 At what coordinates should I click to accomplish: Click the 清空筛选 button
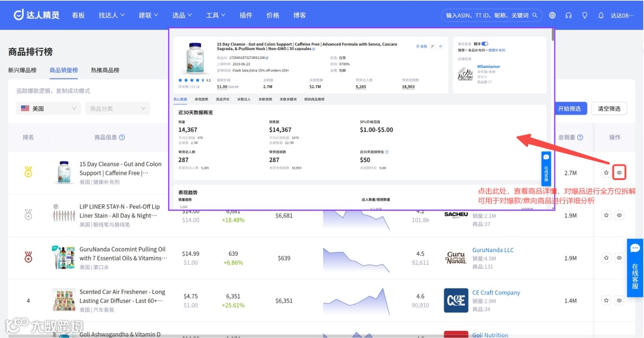609,108
